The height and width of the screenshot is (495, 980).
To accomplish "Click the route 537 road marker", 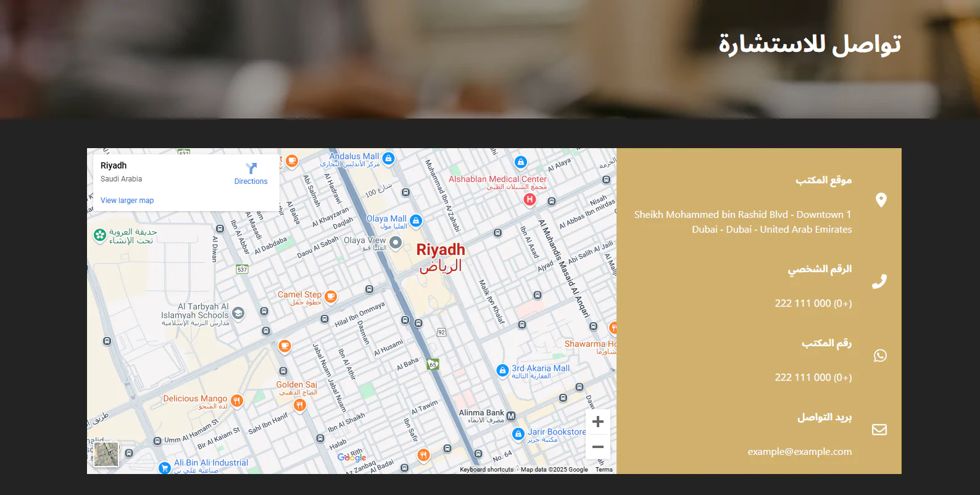I will (242, 269).
